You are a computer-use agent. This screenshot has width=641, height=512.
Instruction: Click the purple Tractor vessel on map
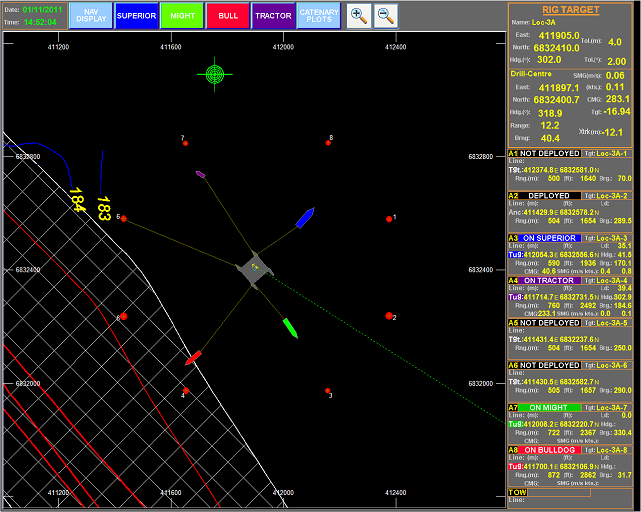pyautogui.click(x=200, y=174)
